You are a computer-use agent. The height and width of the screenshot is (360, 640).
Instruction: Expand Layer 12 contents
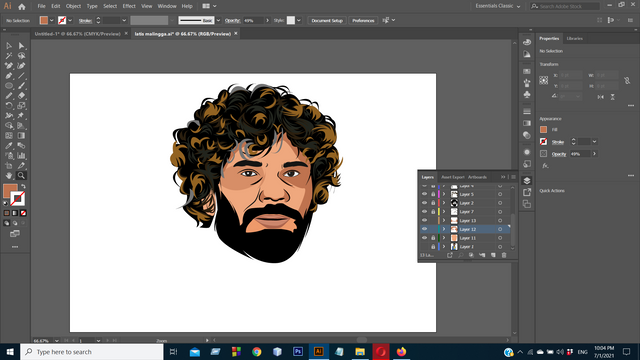tap(444, 229)
